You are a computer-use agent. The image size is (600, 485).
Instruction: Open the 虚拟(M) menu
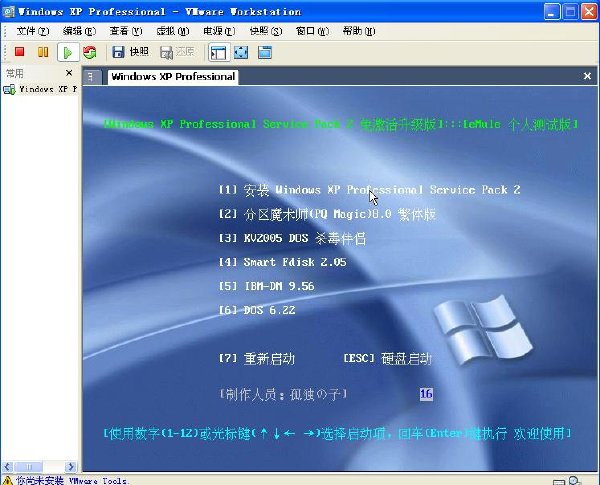point(173,31)
